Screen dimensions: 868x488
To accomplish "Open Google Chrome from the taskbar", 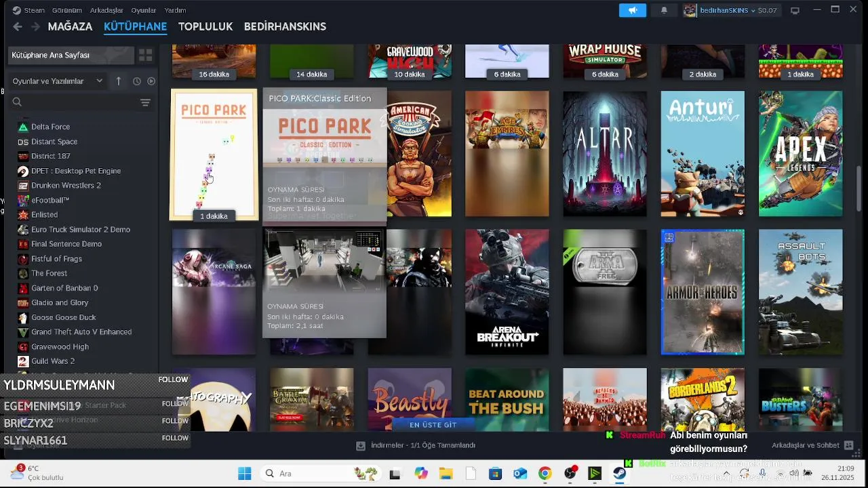I will (x=545, y=473).
